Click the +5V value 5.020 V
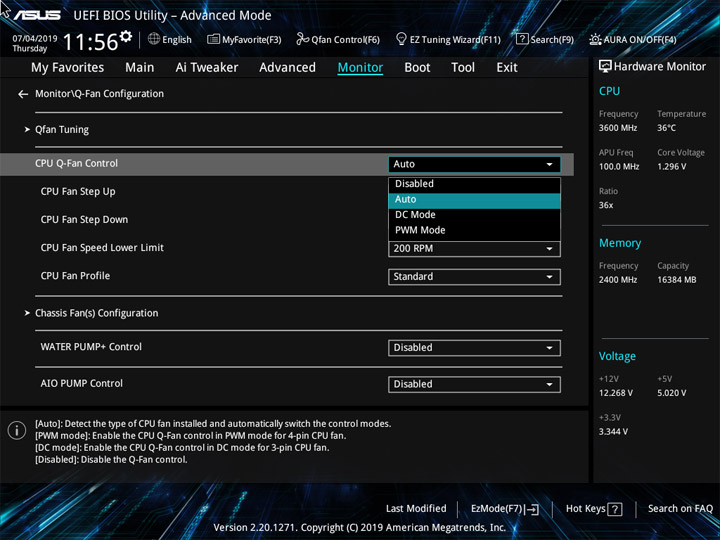 pyautogui.click(x=672, y=393)
